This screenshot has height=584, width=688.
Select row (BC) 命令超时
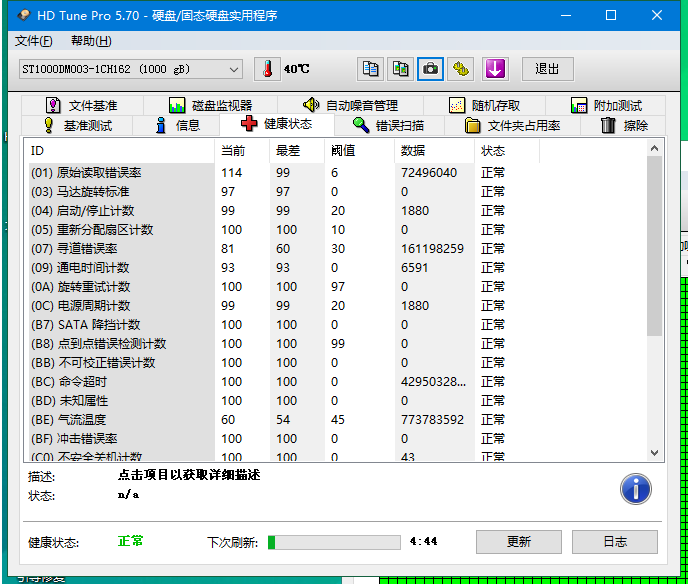pyautogui.click(x=284, y=382)
